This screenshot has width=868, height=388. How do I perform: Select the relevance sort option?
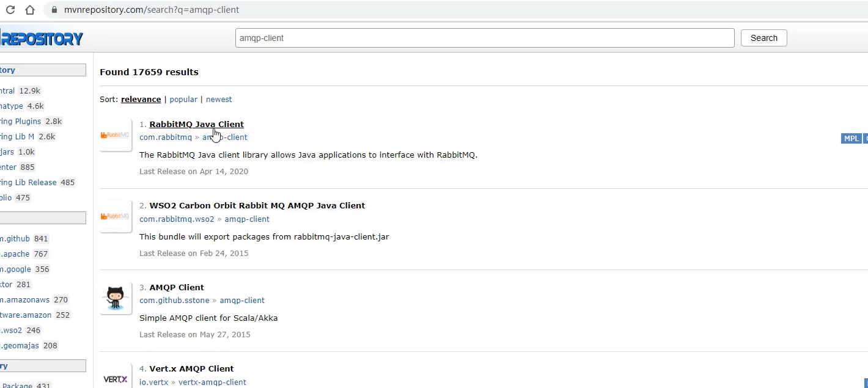pos(141,100)
